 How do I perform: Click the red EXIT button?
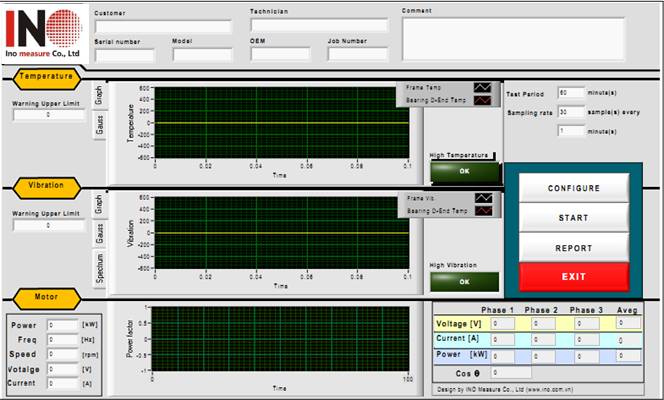[x=573, y=276]
